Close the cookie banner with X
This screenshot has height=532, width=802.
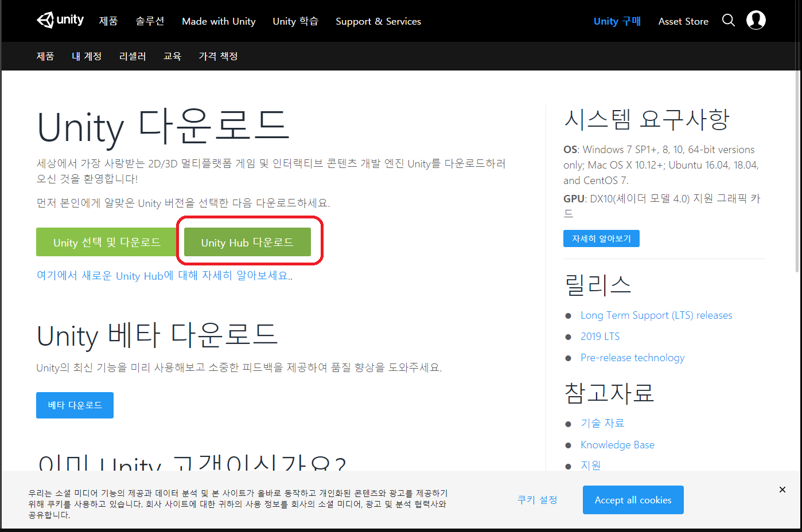tap(782, 490)
